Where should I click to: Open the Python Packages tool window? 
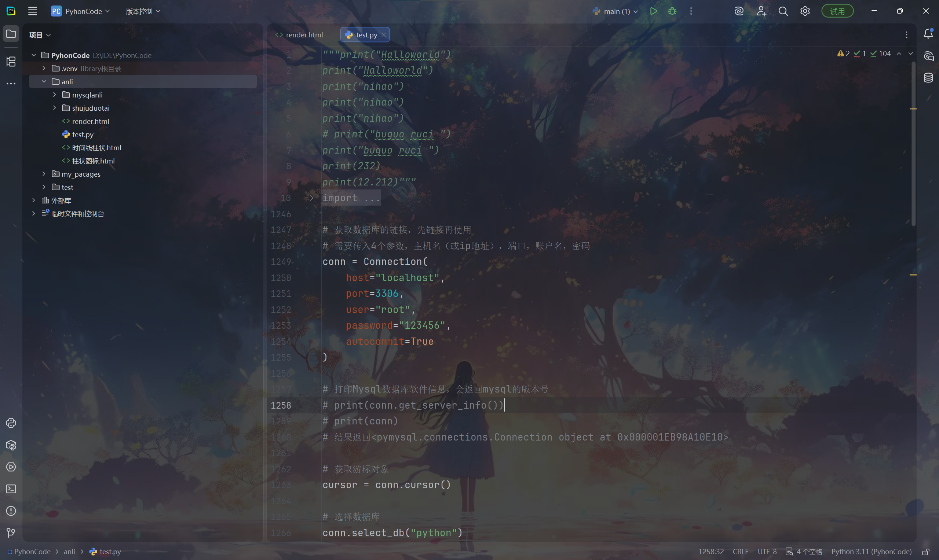pyautogui.click(x=11, y=445)
